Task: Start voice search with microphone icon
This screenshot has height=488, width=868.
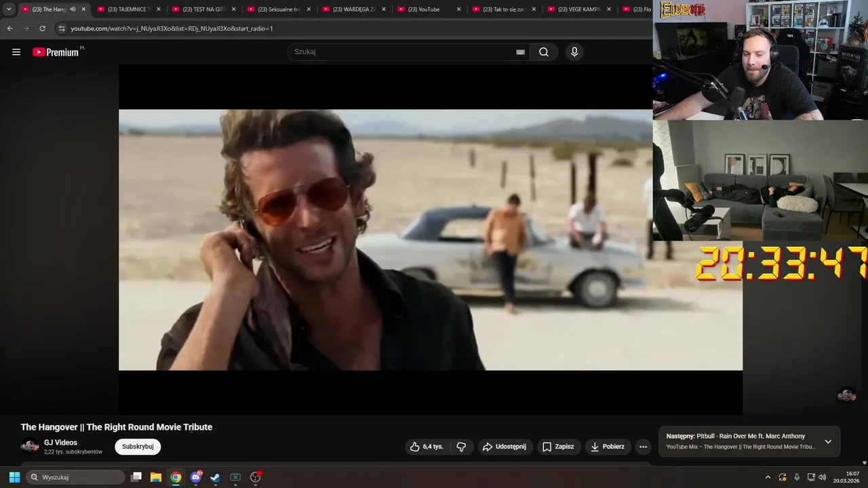Action: pos(574,52)
